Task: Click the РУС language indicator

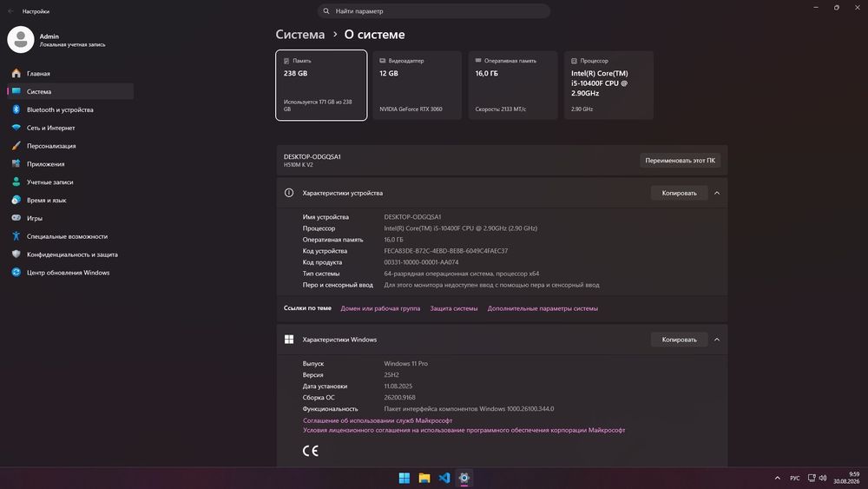Action: pyautogui.click(x=795, y=478)
